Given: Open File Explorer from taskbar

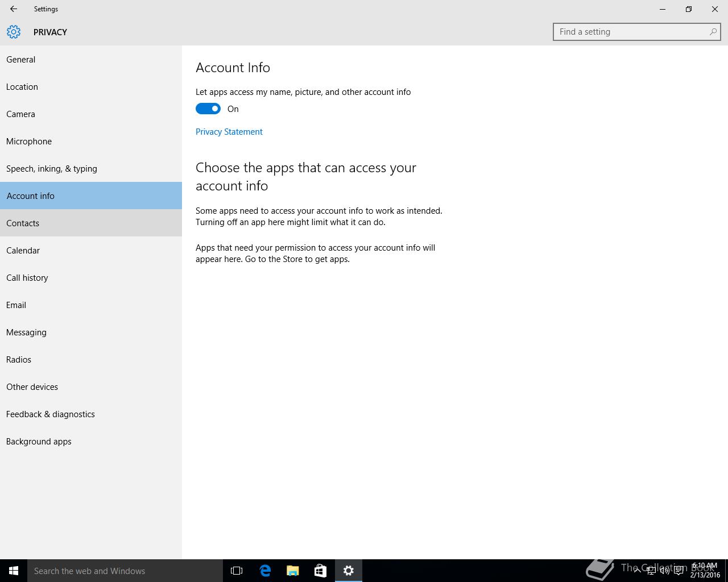Looking at the screenshot, I should point(293,571).
